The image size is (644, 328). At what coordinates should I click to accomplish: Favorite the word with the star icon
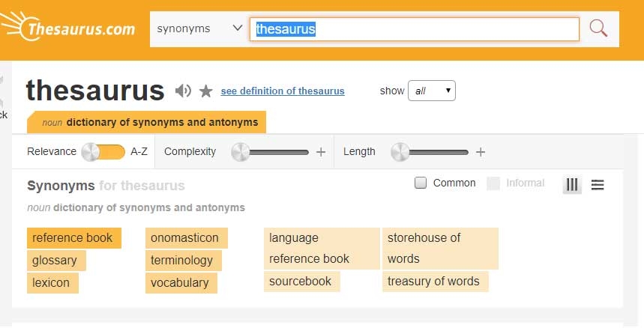coord(206,91)
